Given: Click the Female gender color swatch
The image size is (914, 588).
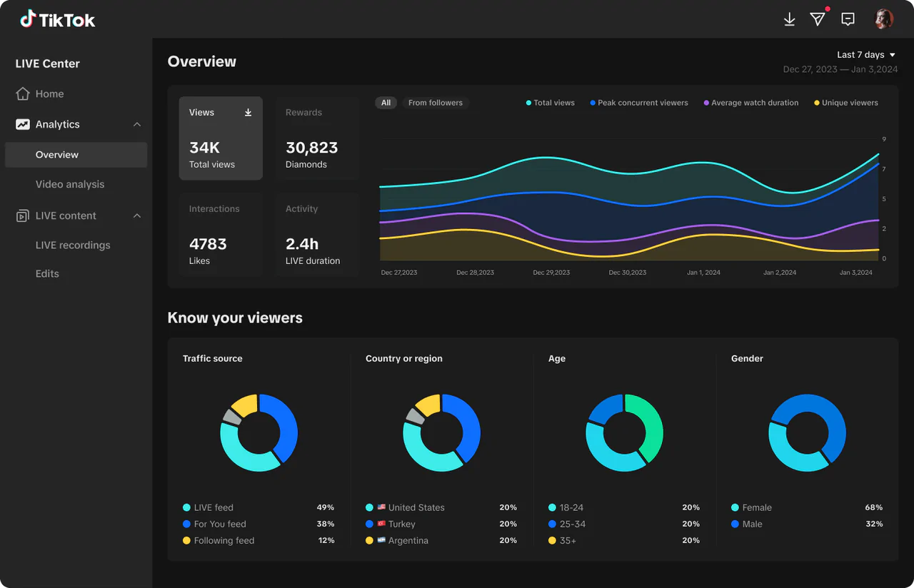Looking at the screenshot, I should (735, 507).
